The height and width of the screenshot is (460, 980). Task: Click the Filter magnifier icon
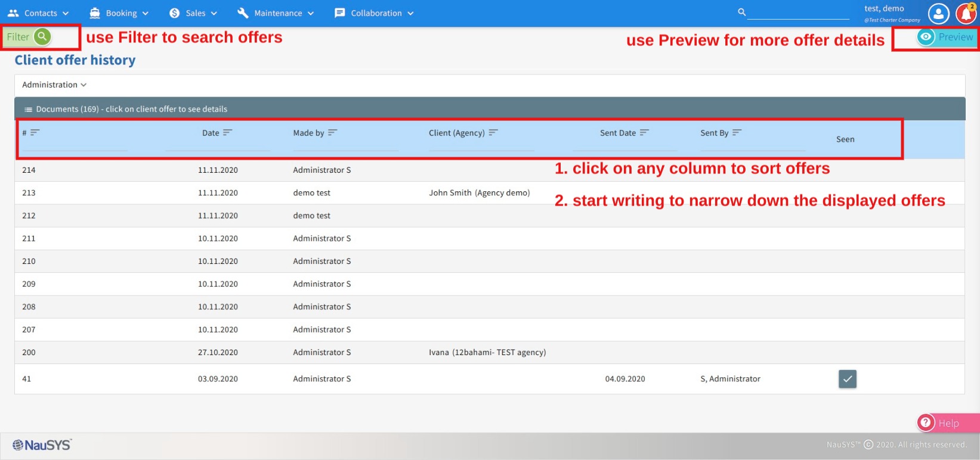point(42,37)
